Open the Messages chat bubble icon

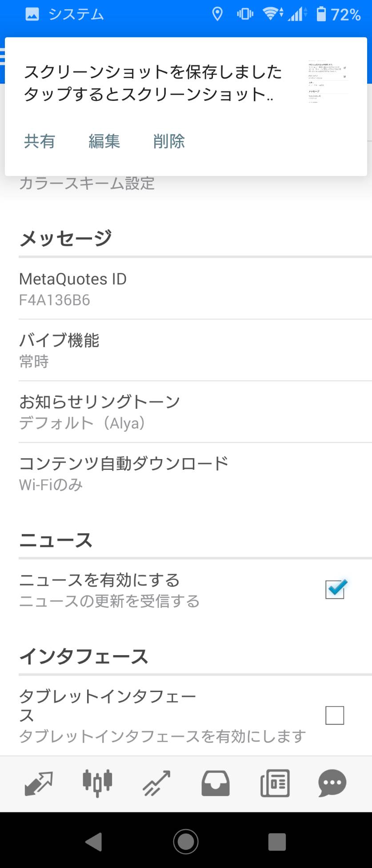click(332, 783)
